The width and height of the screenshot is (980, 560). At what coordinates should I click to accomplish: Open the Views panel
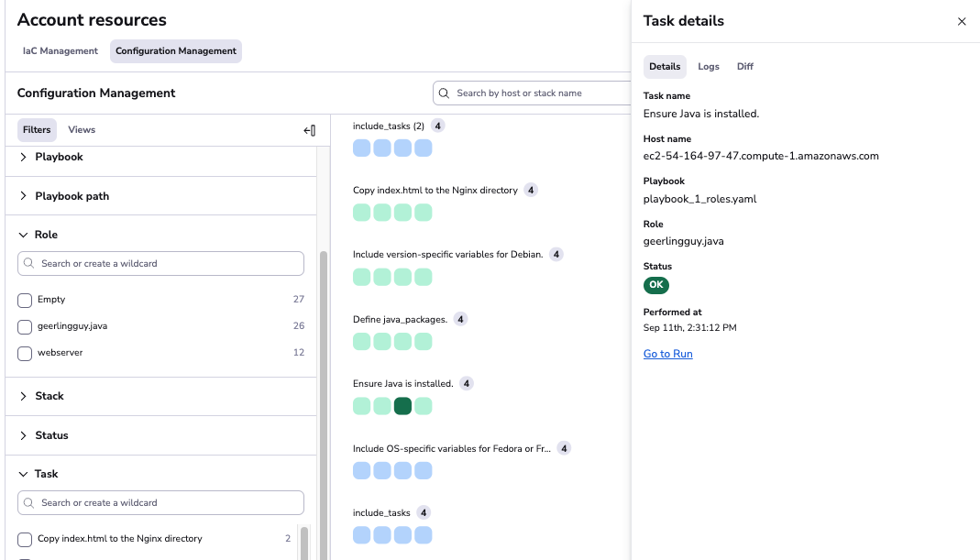[x=82, y=129]
